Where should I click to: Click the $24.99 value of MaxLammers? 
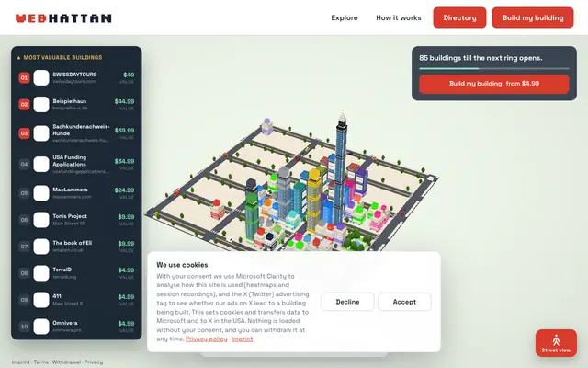point(124,190)
